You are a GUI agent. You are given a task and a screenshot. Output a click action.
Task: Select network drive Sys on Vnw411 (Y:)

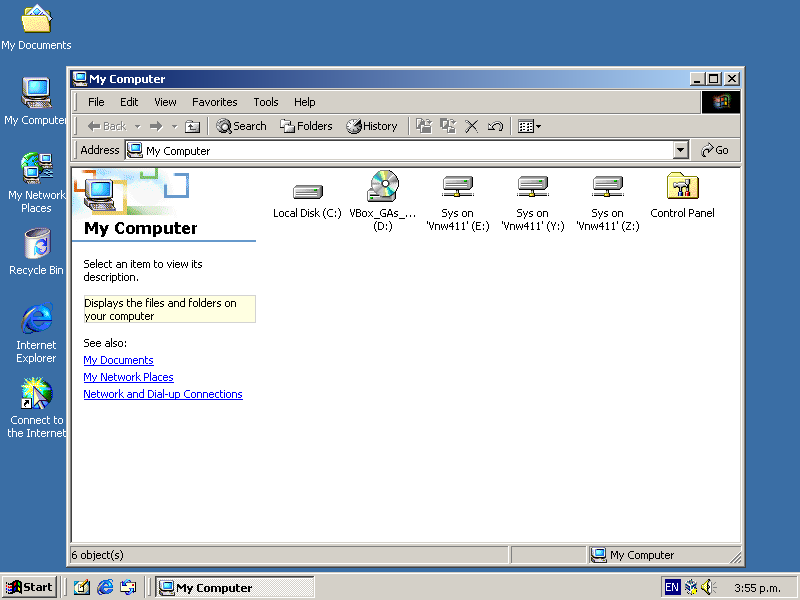533,186
